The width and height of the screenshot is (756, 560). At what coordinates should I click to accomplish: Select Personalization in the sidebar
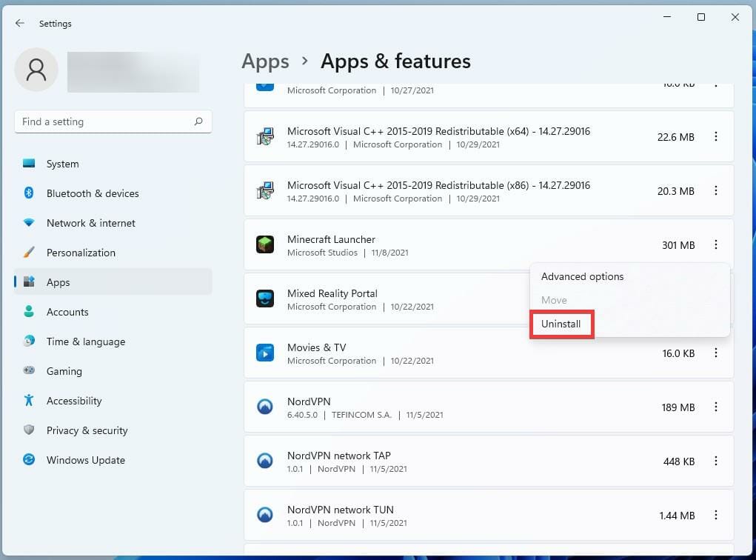pos(113,253)
